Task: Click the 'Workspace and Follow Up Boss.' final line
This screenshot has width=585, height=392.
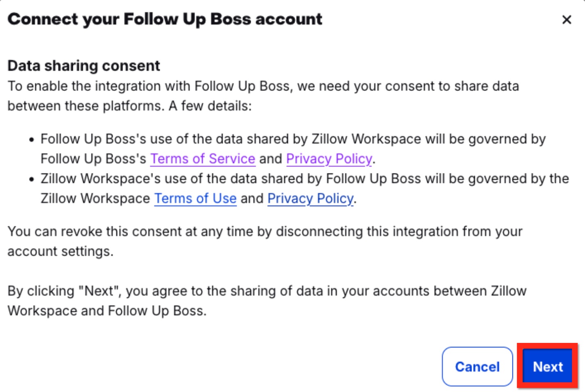Action: 107,311
